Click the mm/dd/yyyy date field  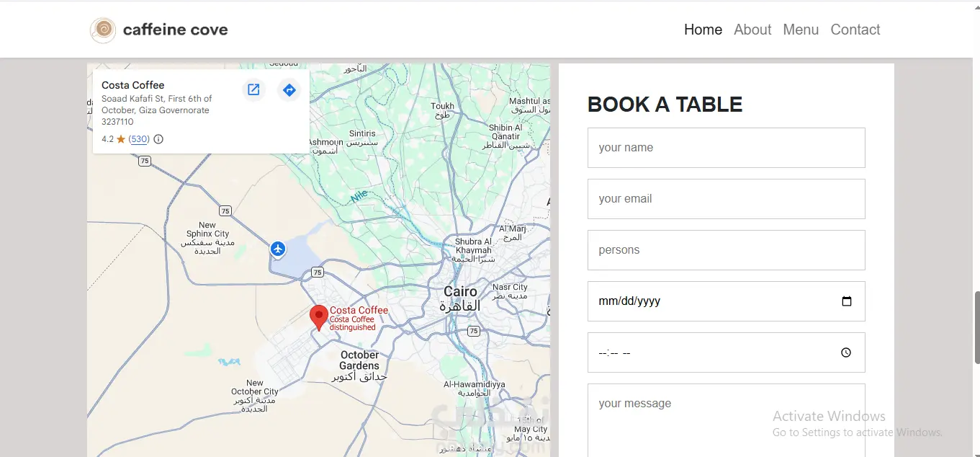706,301
